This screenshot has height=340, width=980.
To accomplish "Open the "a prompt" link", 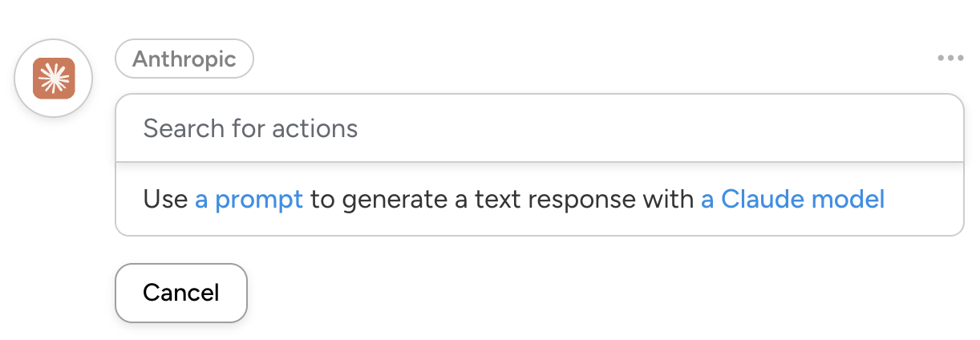I will 249,199.
